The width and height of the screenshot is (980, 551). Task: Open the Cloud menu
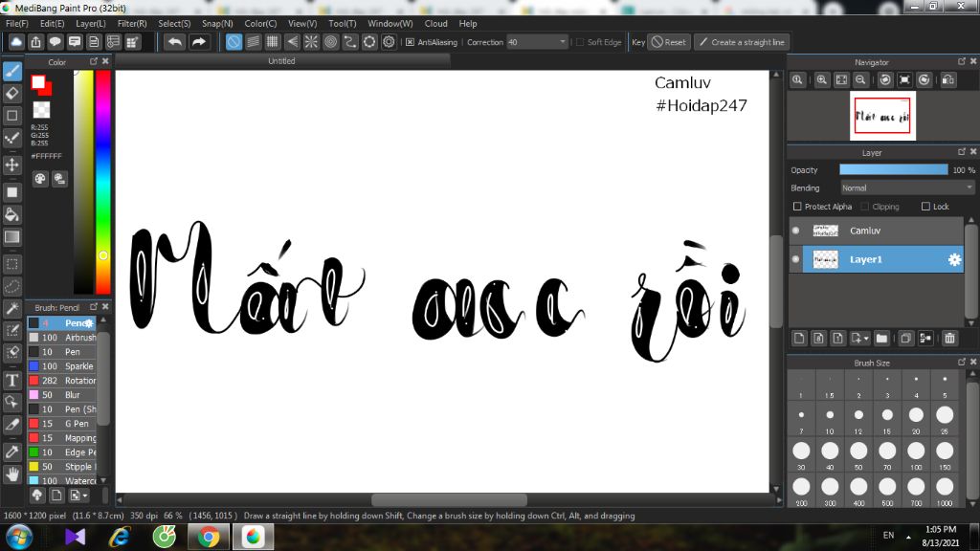pyautogui.click(x=435, y=24)
